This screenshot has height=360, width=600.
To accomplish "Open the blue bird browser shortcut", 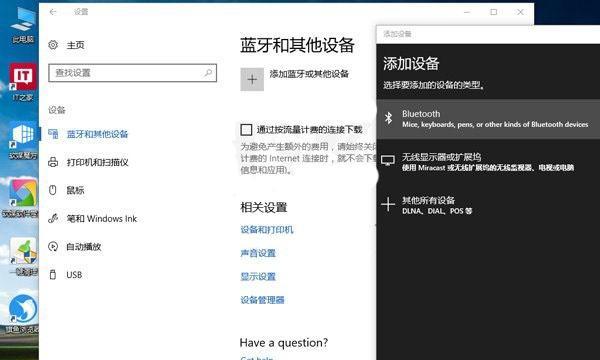I will [22, 314].
